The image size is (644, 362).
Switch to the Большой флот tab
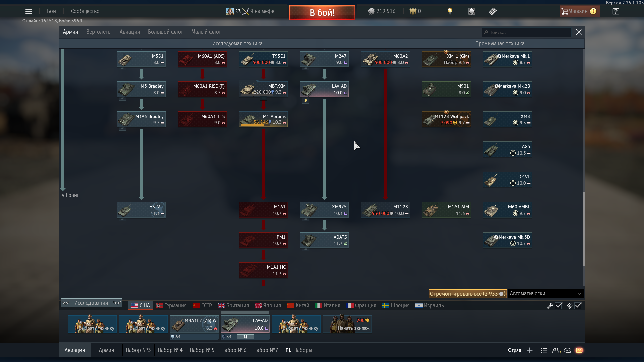(165, 32)
